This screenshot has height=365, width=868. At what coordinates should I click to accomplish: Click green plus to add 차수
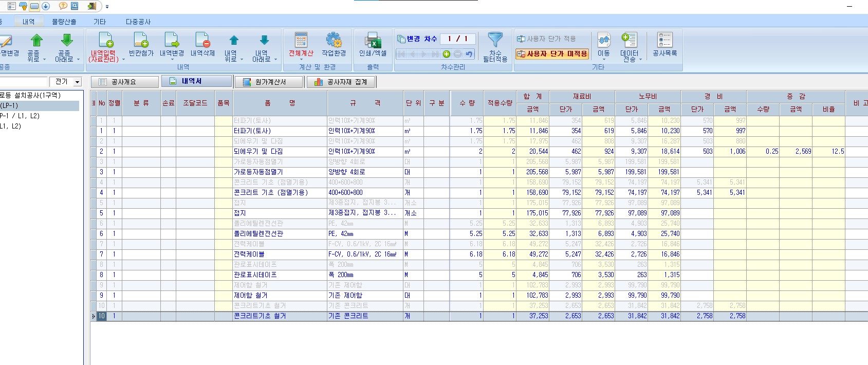(x=446, y=54)
